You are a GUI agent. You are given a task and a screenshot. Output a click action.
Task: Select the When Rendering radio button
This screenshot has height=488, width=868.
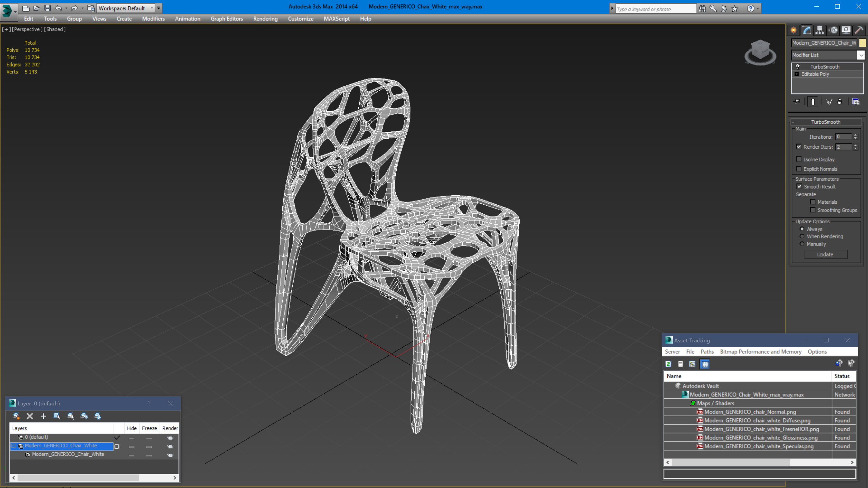click(x=802, y=236)
